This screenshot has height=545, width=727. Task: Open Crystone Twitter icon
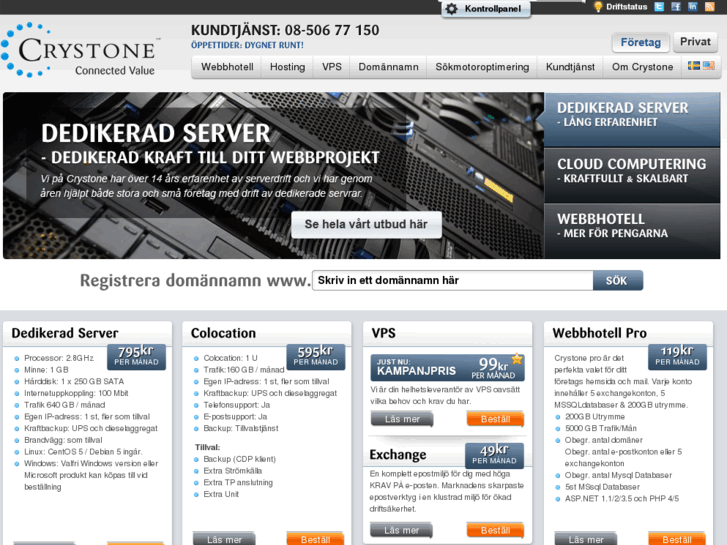pyautogui.click(x=659, y=6)
